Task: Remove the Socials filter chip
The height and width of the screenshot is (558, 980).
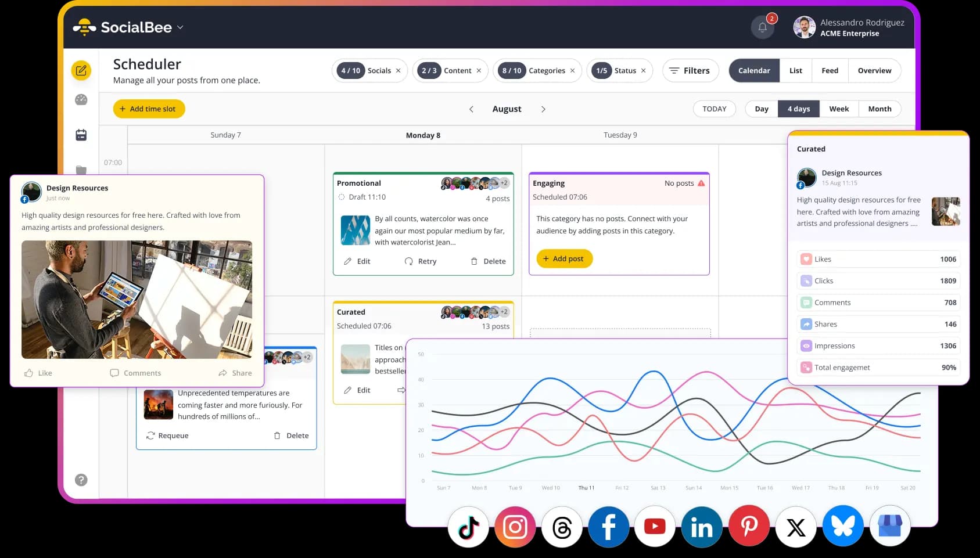Action: click(x=399, y=71)
